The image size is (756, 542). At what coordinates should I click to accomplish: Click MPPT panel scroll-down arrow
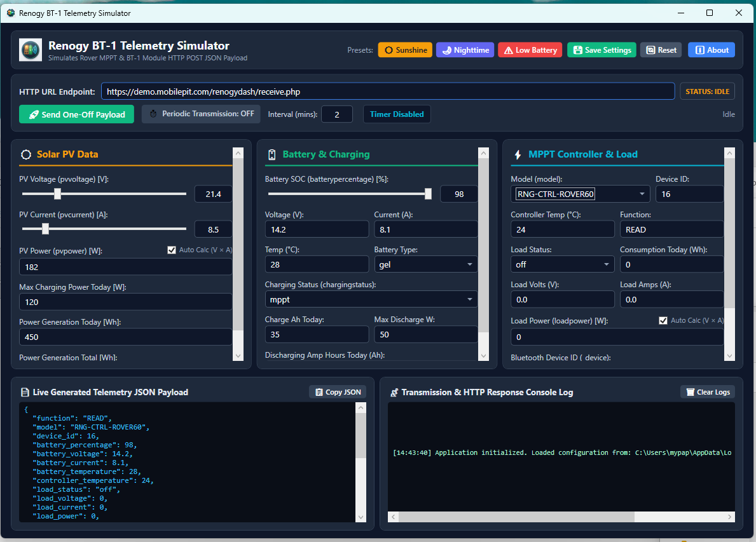[729, 356]
